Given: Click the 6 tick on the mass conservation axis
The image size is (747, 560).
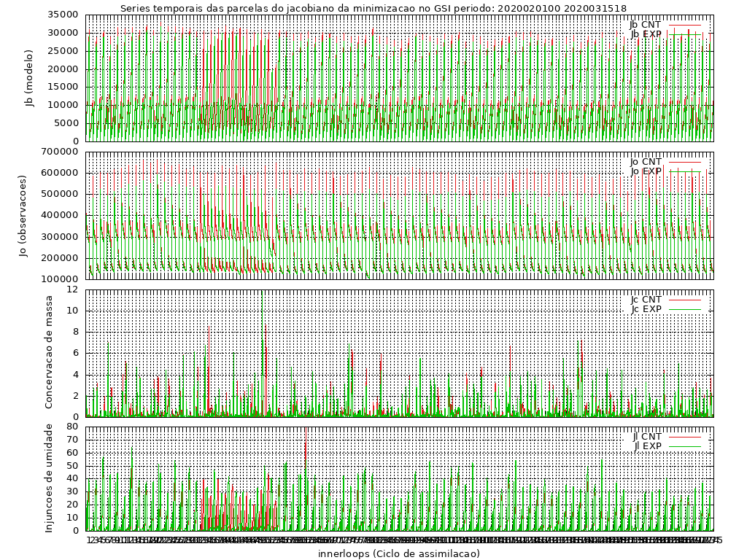Looking at the screenshot, I should click(x=75, y=354).
